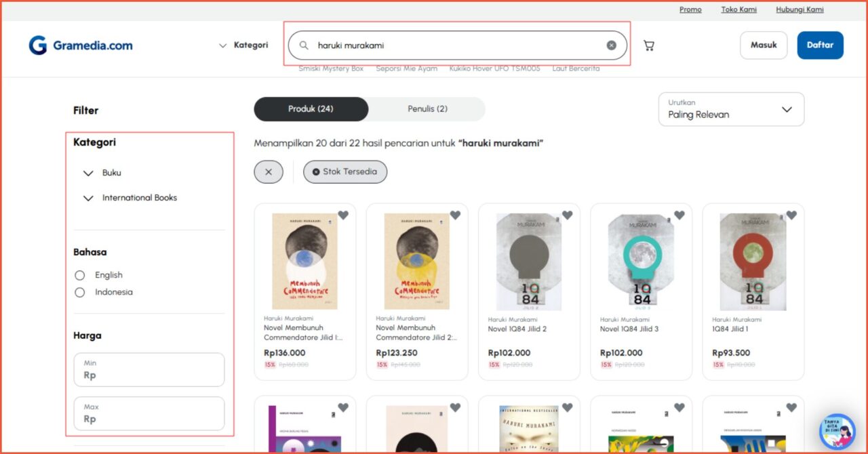Remove the Stok Tersedia filter chip
Screen dimensions: 868x454
pos(316,172)
